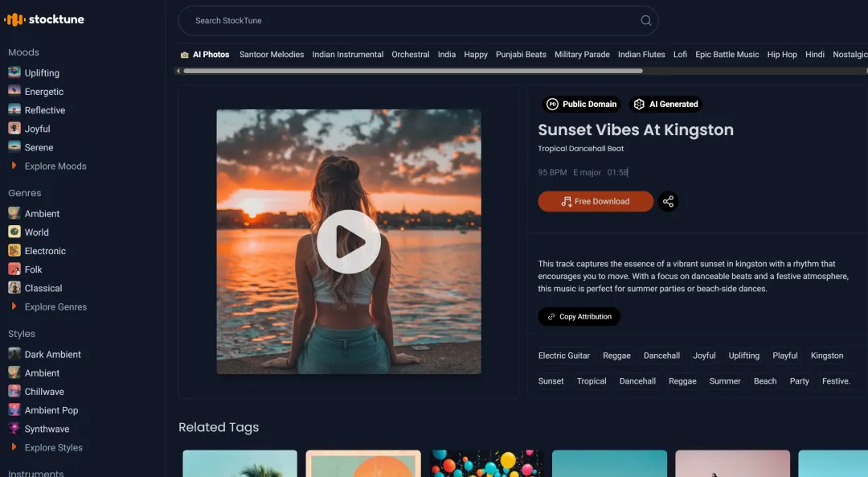Click the World genre icon

(x=14, y=232)
